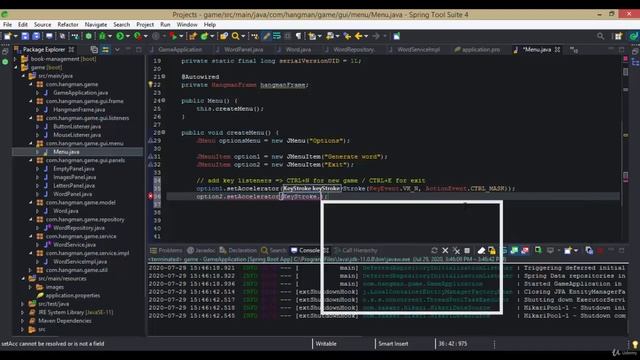
Task: Open the File menu
Action: 7,24
